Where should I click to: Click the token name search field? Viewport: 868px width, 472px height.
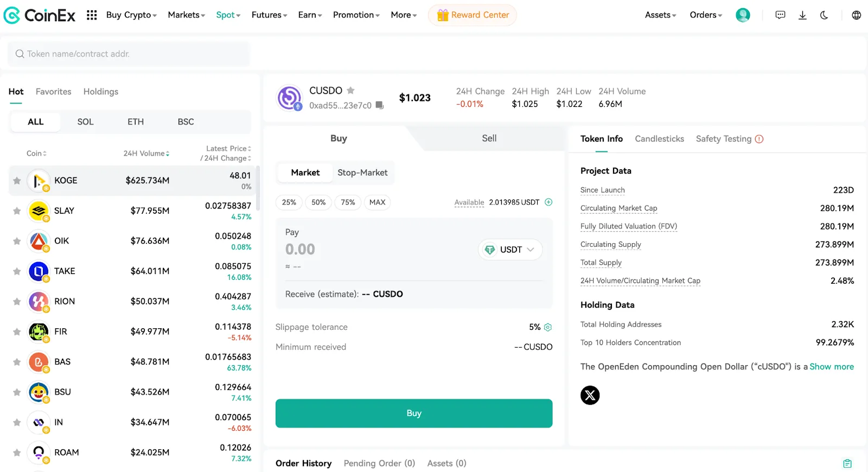coord(129,54)
